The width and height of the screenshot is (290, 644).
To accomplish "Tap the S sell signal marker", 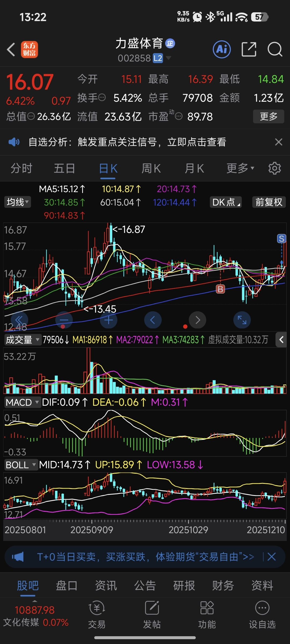I will coord(282,239).
